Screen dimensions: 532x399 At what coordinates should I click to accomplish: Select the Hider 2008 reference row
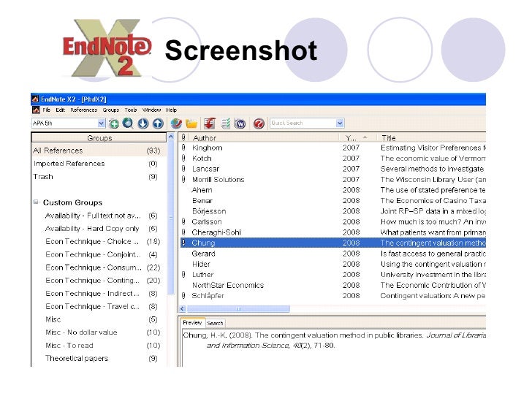(332, 264)
